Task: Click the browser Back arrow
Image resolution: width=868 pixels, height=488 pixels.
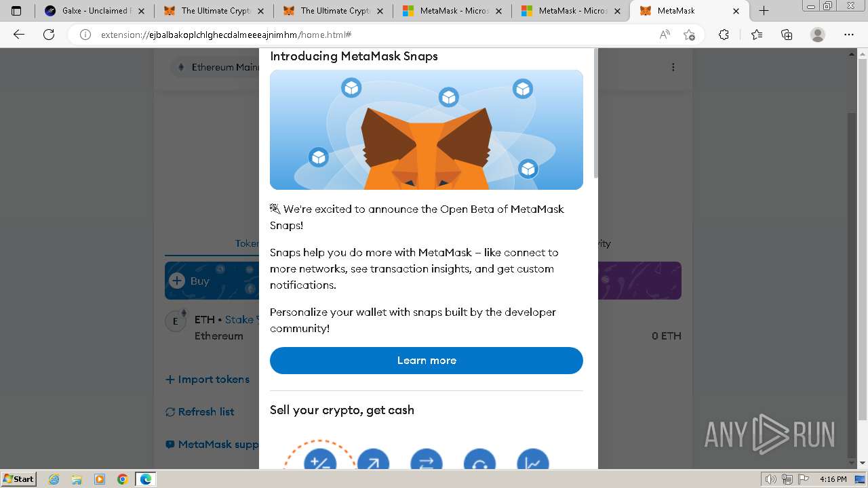Action: tap(19, 35)
